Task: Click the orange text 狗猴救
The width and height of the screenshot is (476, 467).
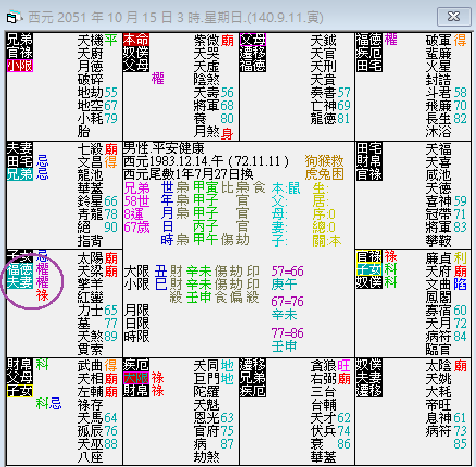Action: (x=324, y=161)
